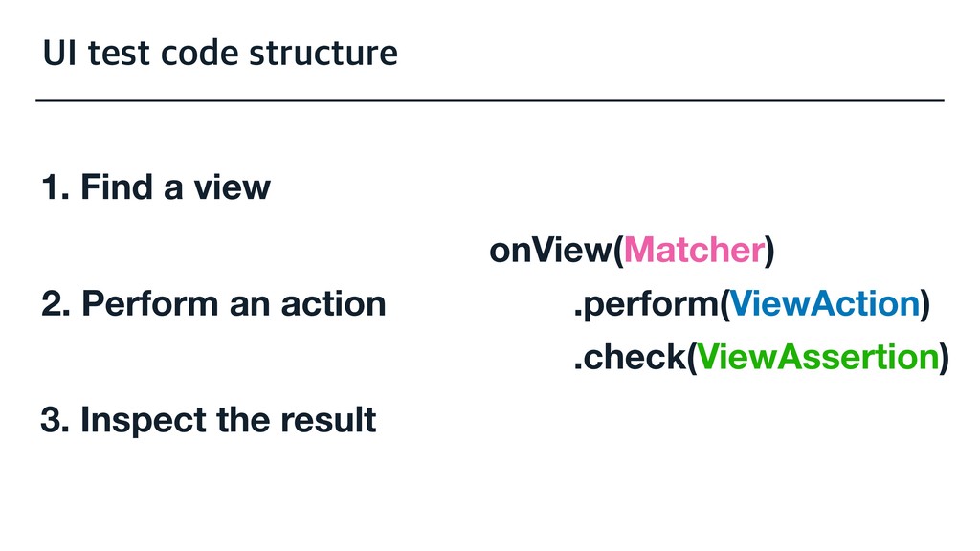This screenshot has width=980, height=551.
Task: Select the "3. Inspect the result" step
Action: click(209, 420)
